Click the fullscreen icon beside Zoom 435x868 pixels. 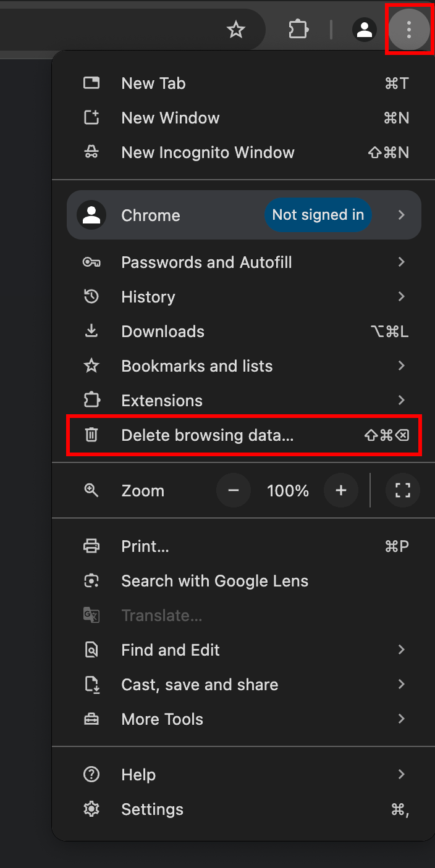403,491
